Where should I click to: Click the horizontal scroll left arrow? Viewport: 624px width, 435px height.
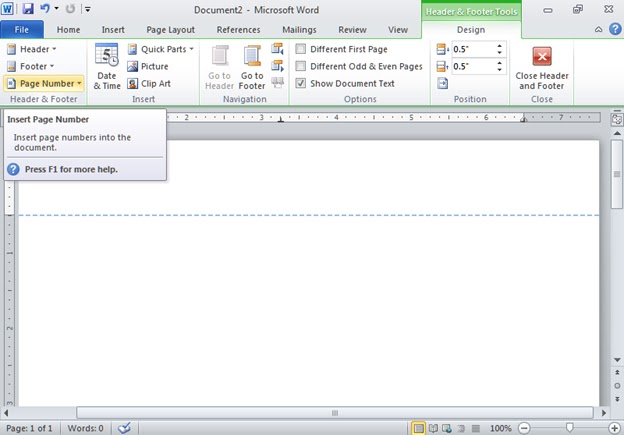pyautogui.click(x=6, y=413)
